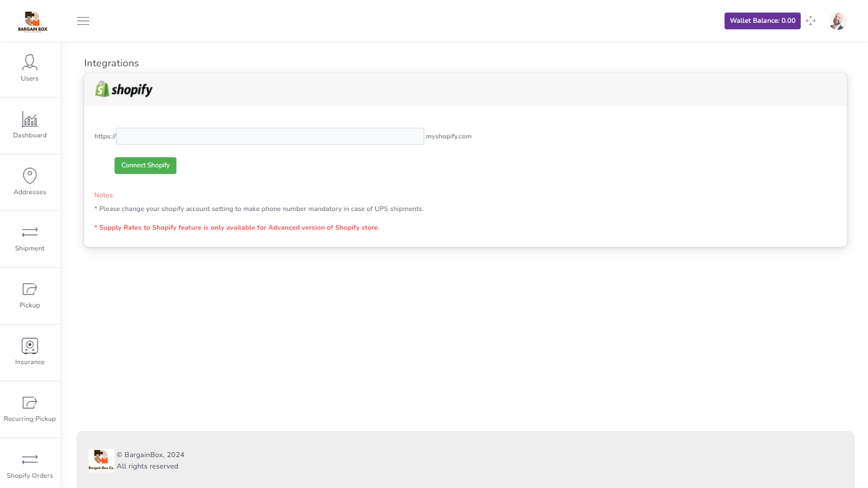
Task: Open the Addresses pin icon
Action: (x=30, y=176)
